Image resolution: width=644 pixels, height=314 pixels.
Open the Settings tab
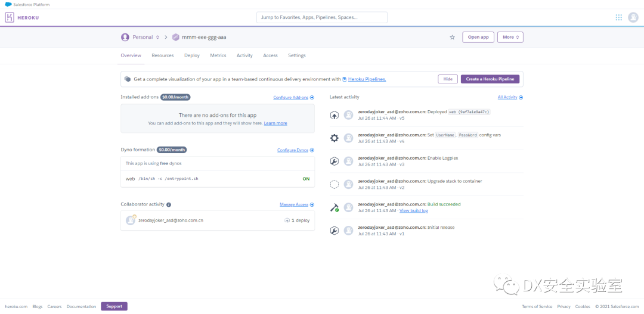tap(296, 55)
